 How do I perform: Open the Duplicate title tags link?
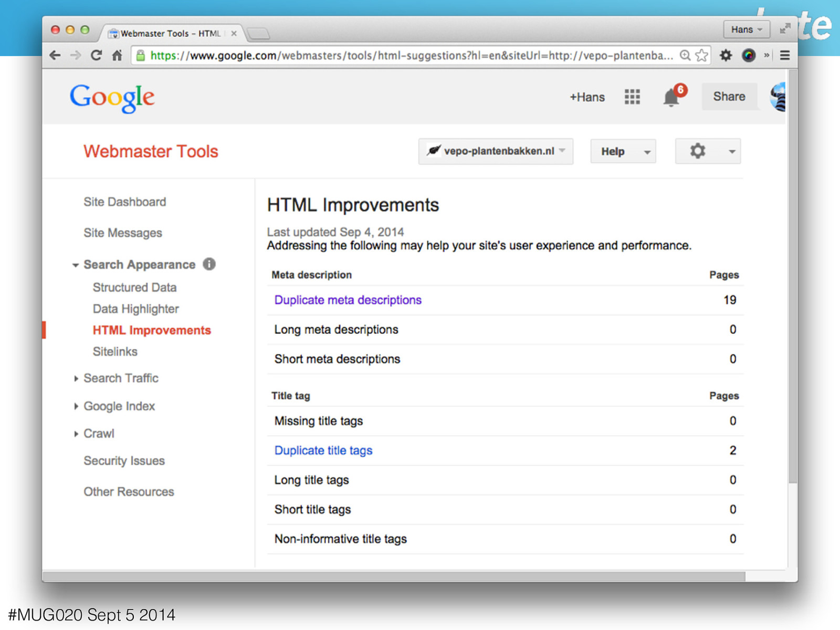[x=323, y=450]
